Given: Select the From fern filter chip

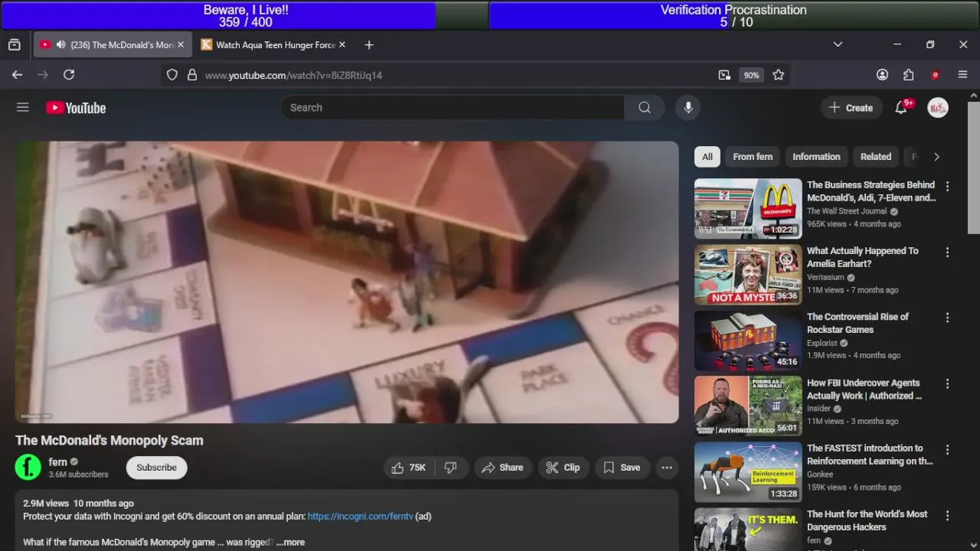Looking at the screenshot, I should pyautogui.click(x=753, y=157).
